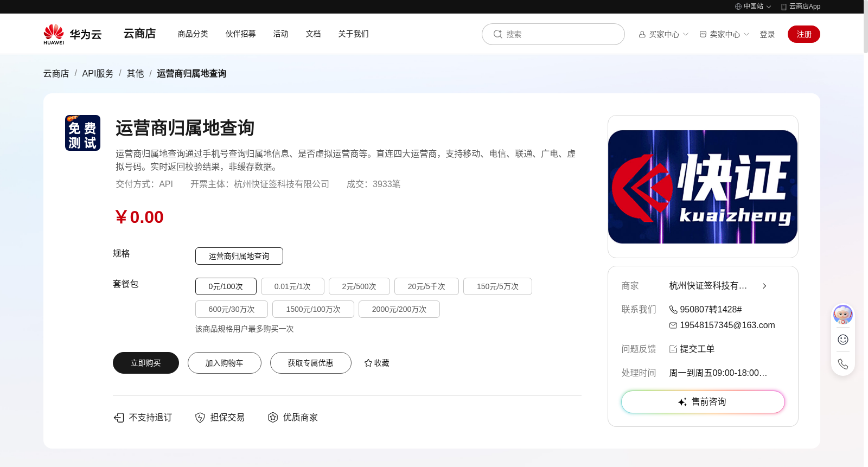Open the 关于我们 menu item
This screenshot has width=868, height=467.
[x=354, y=34]
